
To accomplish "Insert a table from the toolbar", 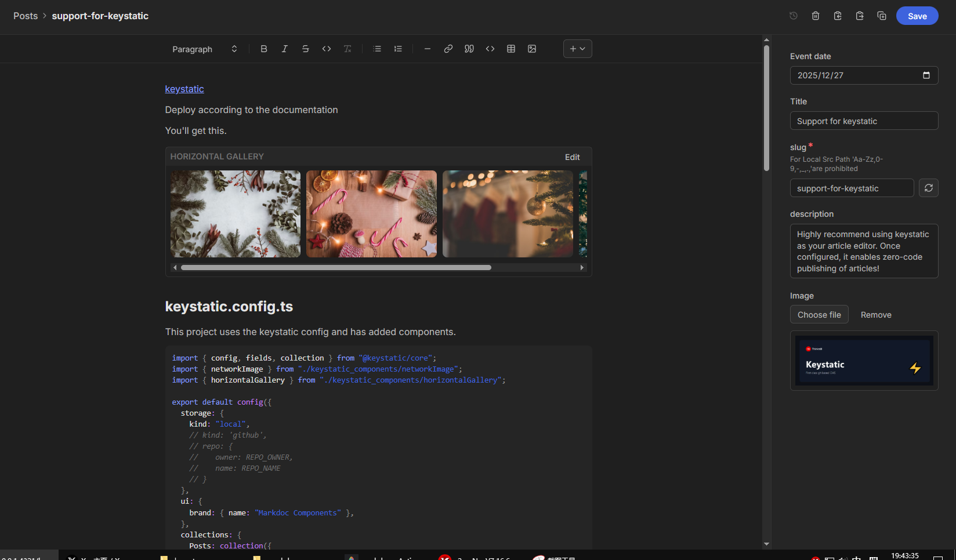I will pos(511,49).
